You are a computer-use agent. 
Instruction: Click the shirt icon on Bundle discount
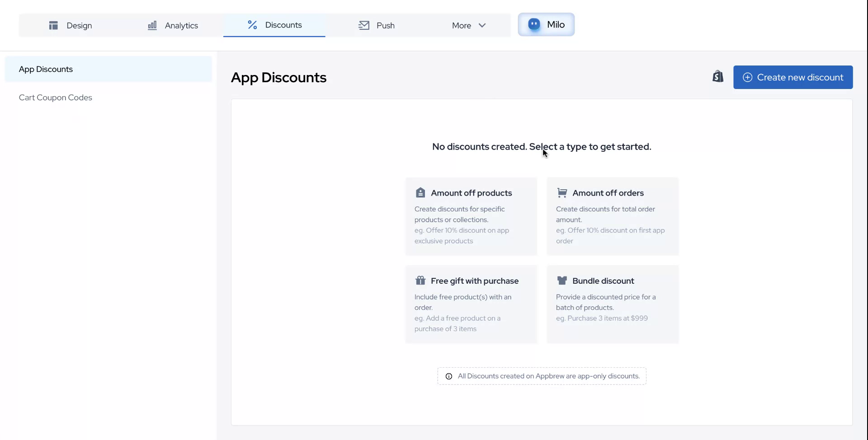pos(562,280)
